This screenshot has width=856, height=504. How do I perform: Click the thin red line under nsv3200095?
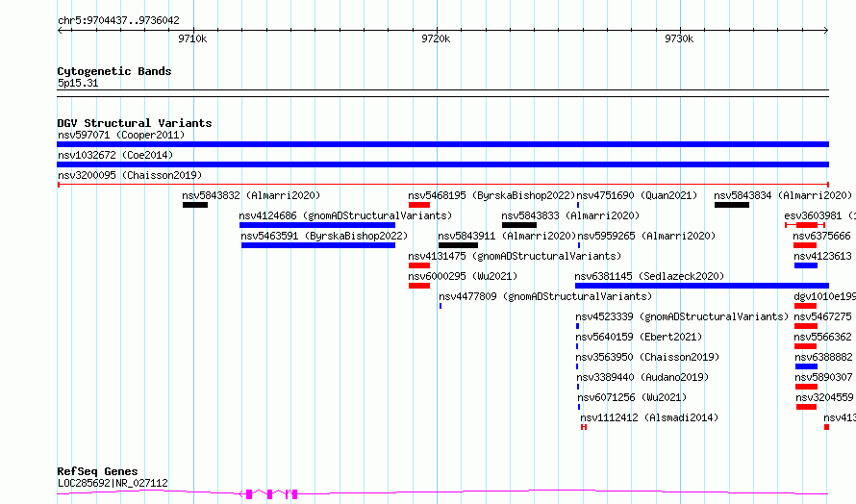point(442,185)
